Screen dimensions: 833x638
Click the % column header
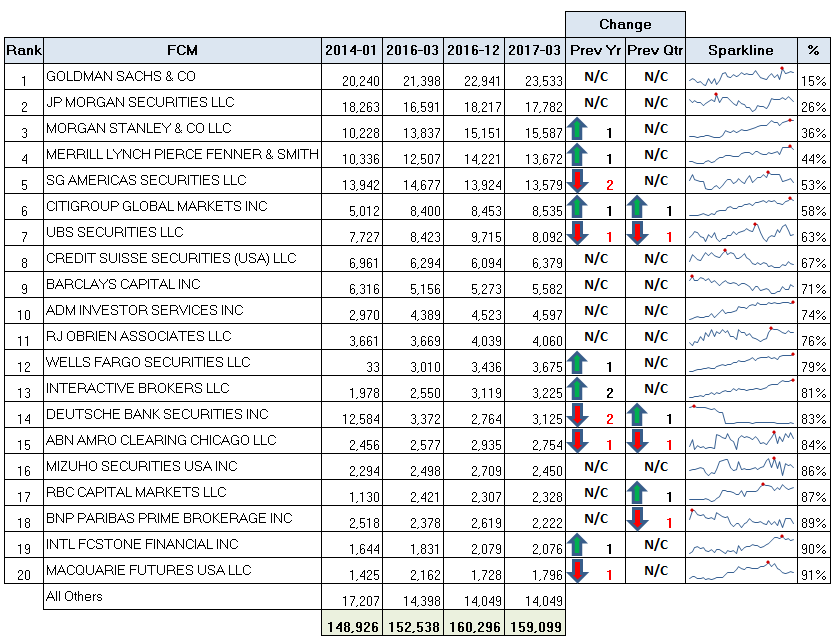pos(814,50)
